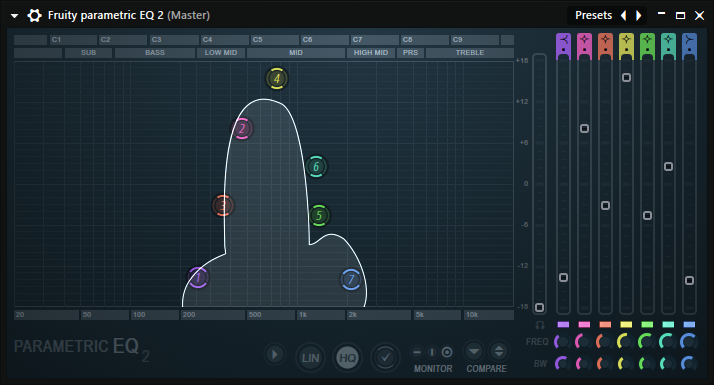Click the COMPARE down-arrow store button

click(474, 352)
